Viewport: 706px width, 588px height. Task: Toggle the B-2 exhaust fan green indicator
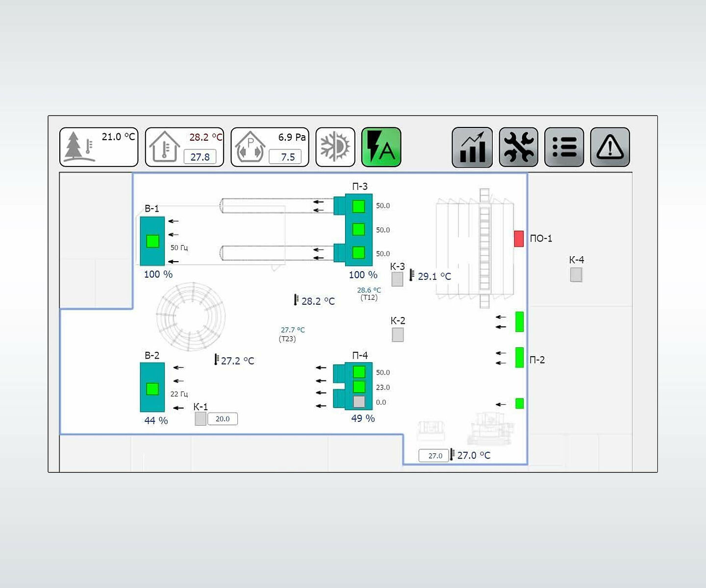pyautogui.click(x=152, y=389)
